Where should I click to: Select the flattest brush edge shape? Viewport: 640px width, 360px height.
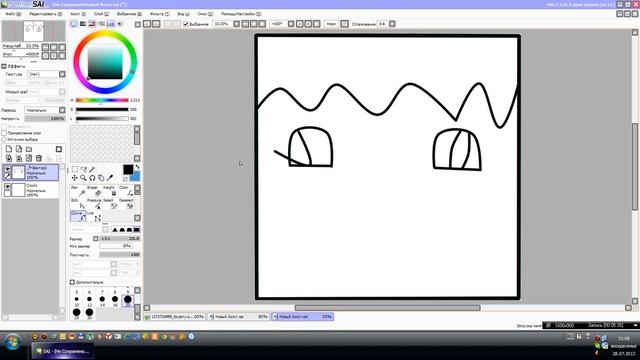(137, 229)
